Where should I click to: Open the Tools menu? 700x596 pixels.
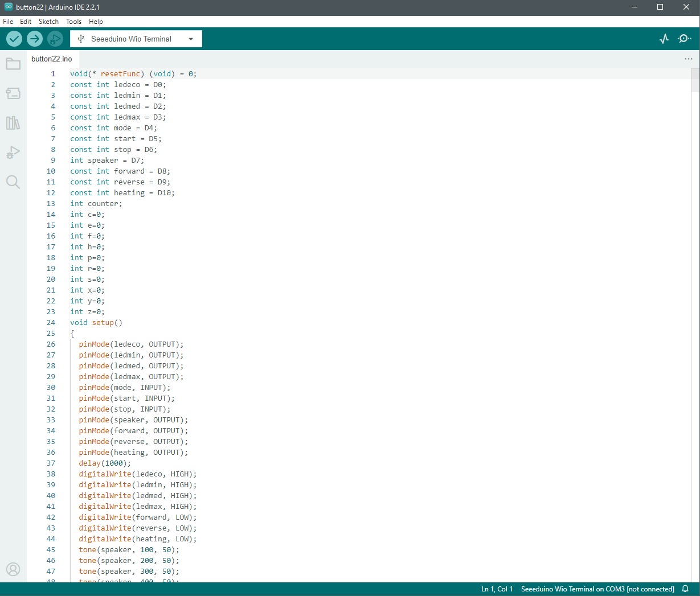[73, 22]
